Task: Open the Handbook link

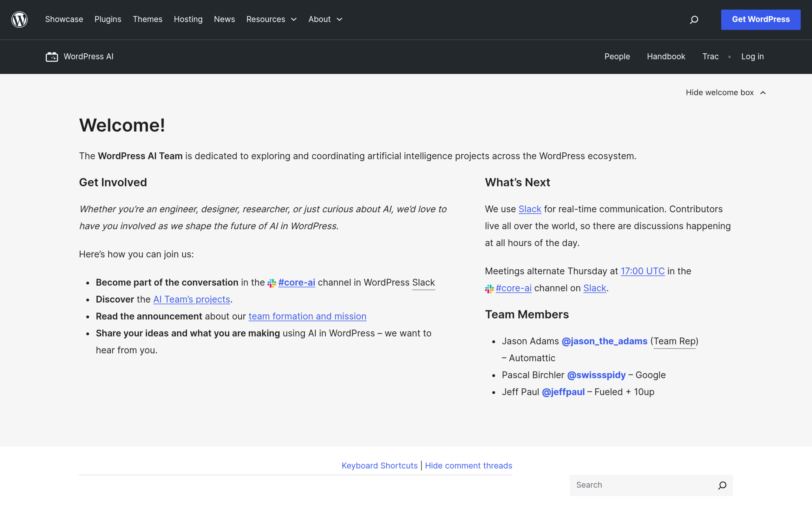Action: (666, 57)
